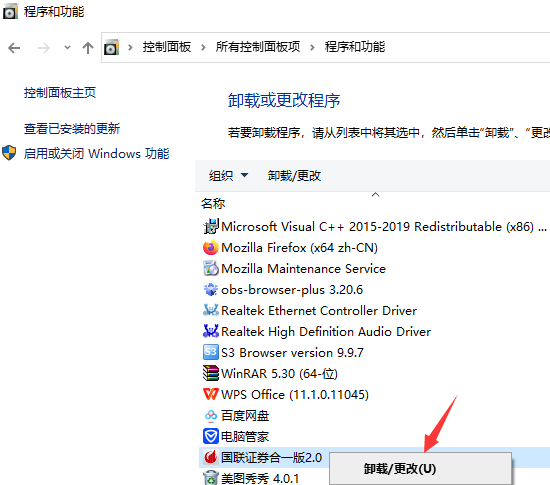
Task: Select Realtek Ethernet Controller Driver icon
Action: point(211,310)
